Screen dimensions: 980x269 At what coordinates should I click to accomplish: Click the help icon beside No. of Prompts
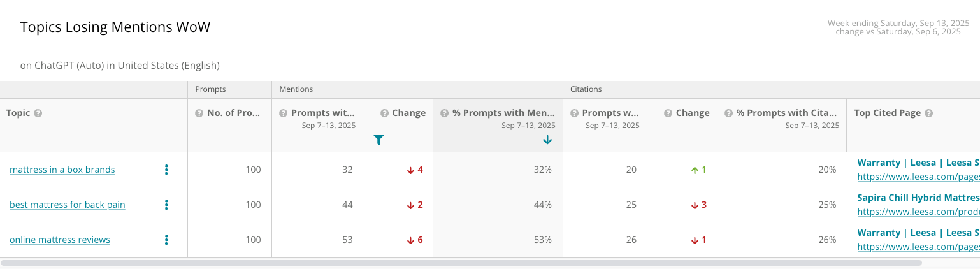pyautogui.click(x=199, y=113)
